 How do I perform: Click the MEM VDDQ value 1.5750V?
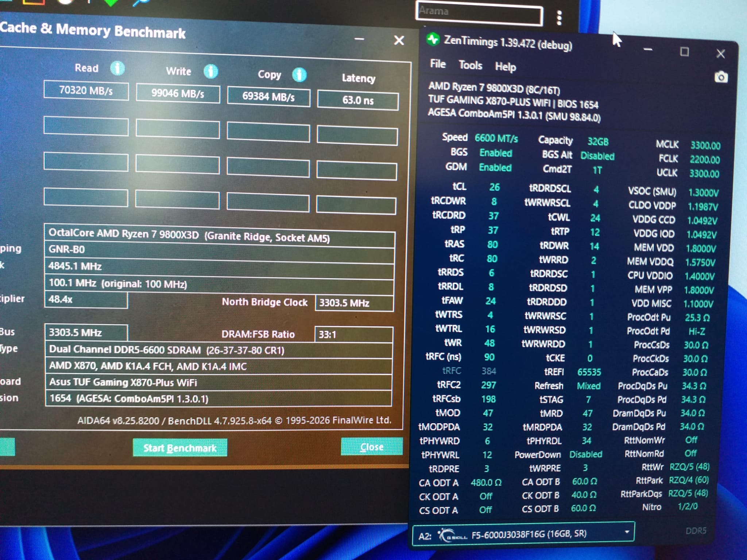(700, 262)
